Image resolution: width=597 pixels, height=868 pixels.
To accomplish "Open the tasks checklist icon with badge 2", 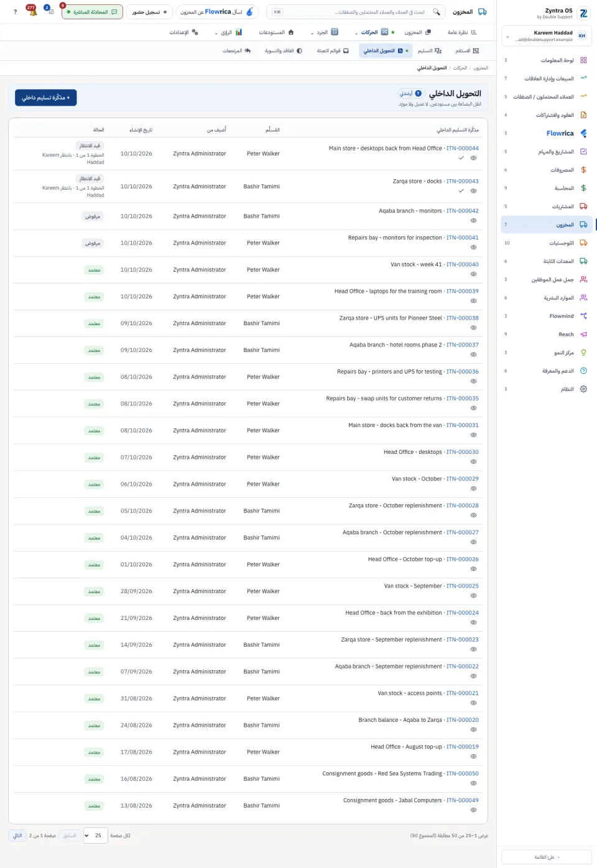I will pos(49,11).
